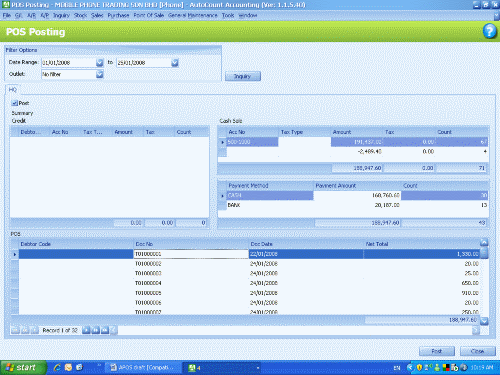Image resolution: width=500 pixels, height=375 pixels.
Task: Expand the Outlet filter dropdown
Action: pyautogui.click(x=99, y=74)
